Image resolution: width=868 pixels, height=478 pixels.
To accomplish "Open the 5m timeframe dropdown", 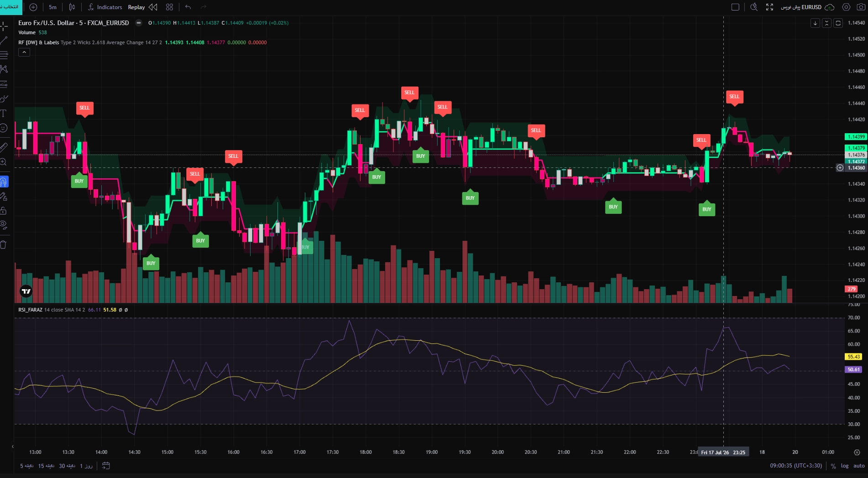I will coord(53,7).
